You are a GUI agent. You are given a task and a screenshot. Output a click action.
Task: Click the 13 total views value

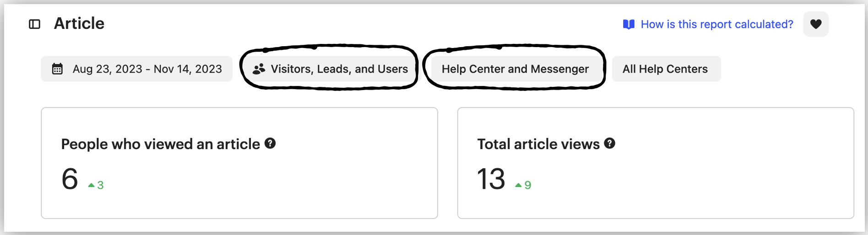tap(491, 179)
